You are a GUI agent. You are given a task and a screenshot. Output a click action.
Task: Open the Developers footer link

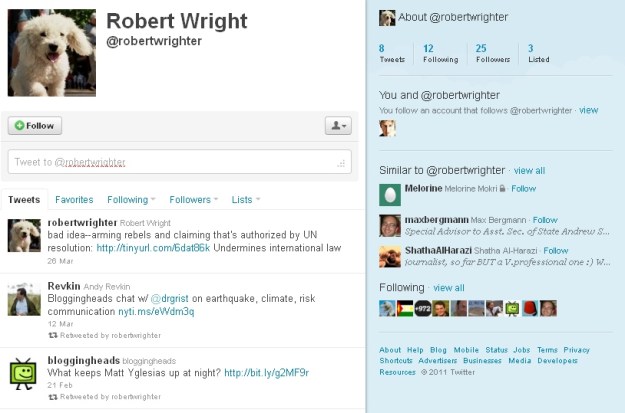point(557,360)
